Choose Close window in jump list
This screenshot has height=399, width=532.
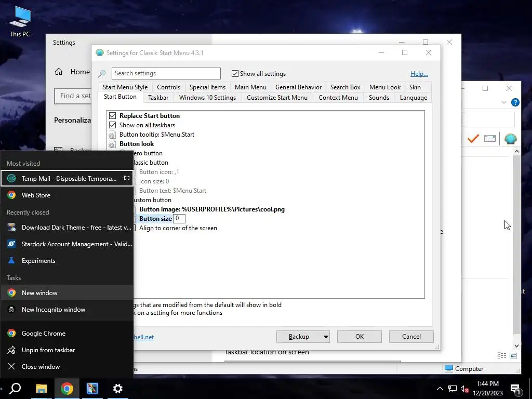(67, 366)
